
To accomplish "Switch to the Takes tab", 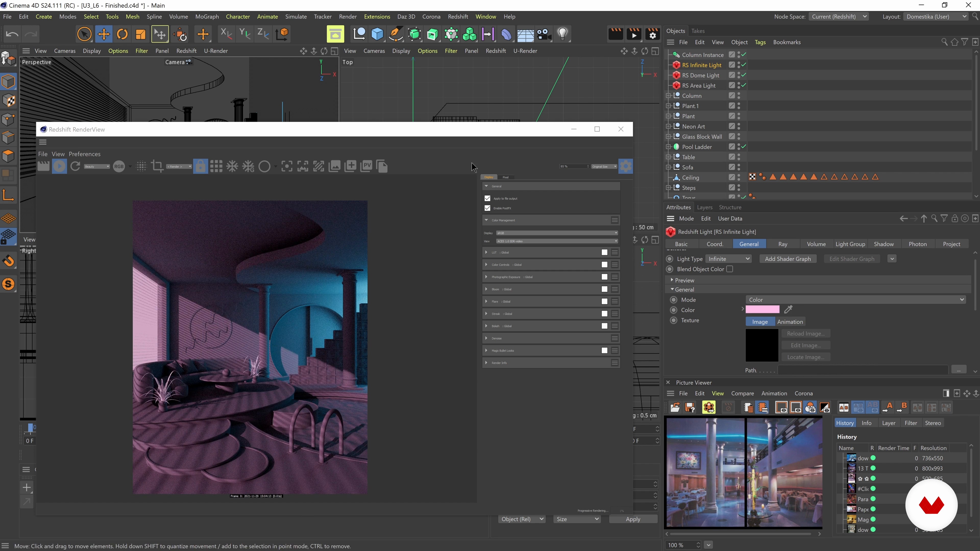I will [x=698, y=31].
